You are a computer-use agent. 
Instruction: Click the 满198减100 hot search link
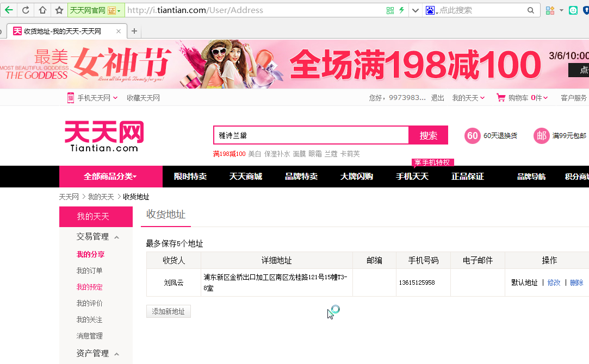(x=229, y=154)
